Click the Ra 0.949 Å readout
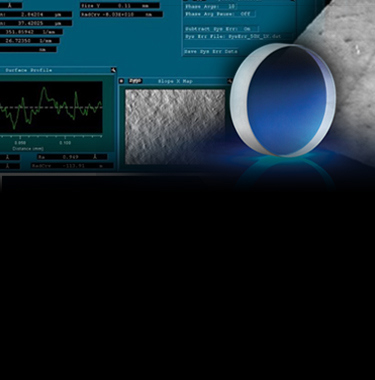375x380 pixels. point(72,157)
